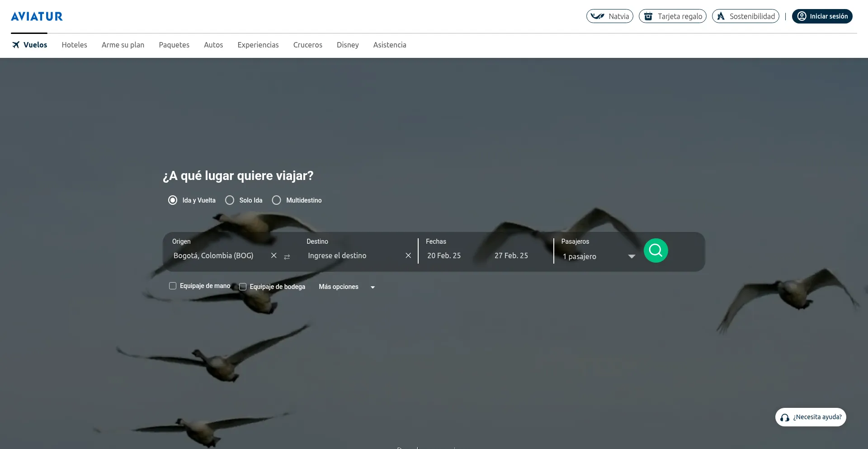Open the Pasajeros dropdown arrow
Screen dimensions: 868x449
[x=631, y=256]
